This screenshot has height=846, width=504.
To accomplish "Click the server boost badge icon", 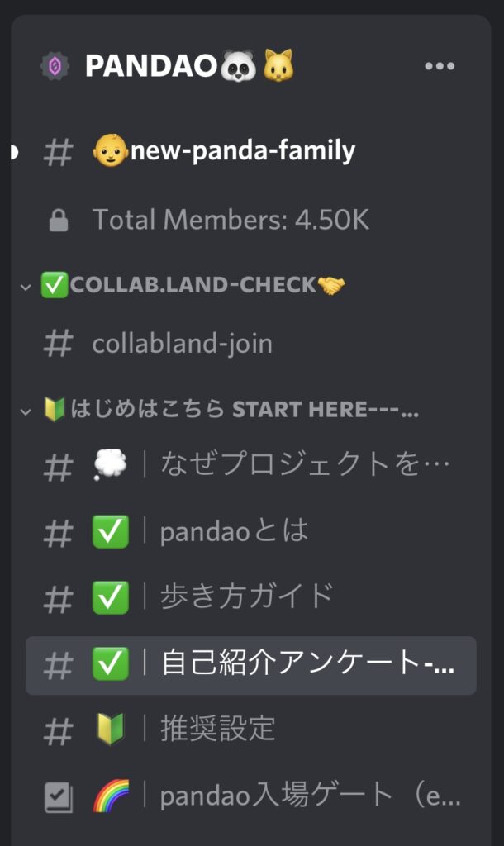I will tap(55, 66).
